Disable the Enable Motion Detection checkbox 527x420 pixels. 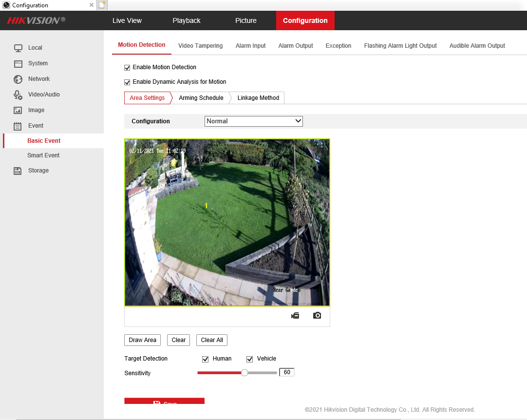128,68
